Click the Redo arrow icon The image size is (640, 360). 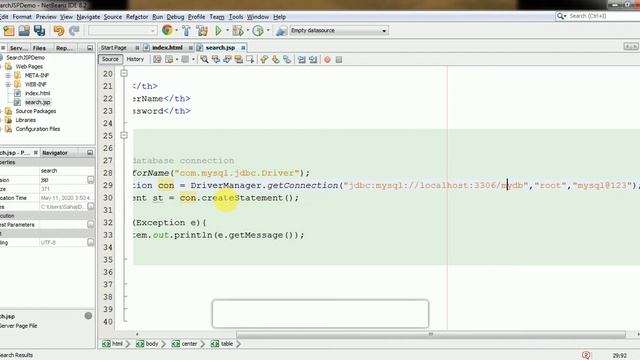coord(74,31)
